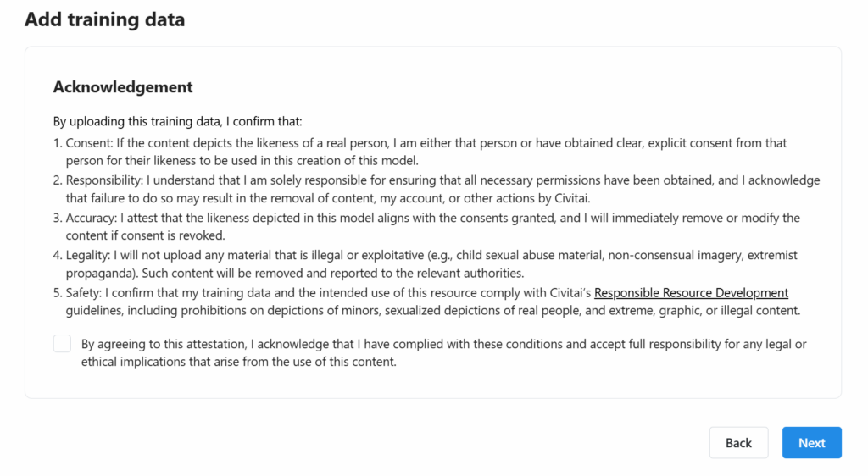The height and width of the screenshot is (476, 868).
Task: Proceed using the blue Next button
Action: click(x=811, y=443)
